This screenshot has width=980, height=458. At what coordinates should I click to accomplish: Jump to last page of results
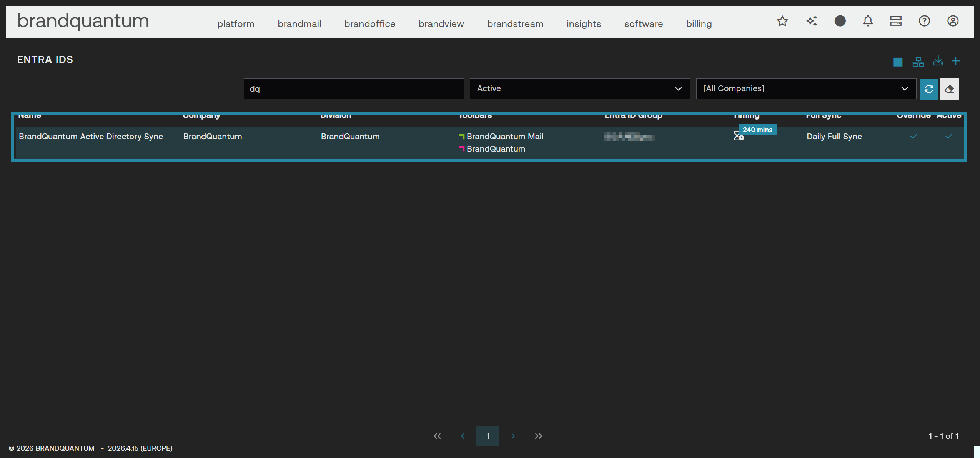(538, 436)
